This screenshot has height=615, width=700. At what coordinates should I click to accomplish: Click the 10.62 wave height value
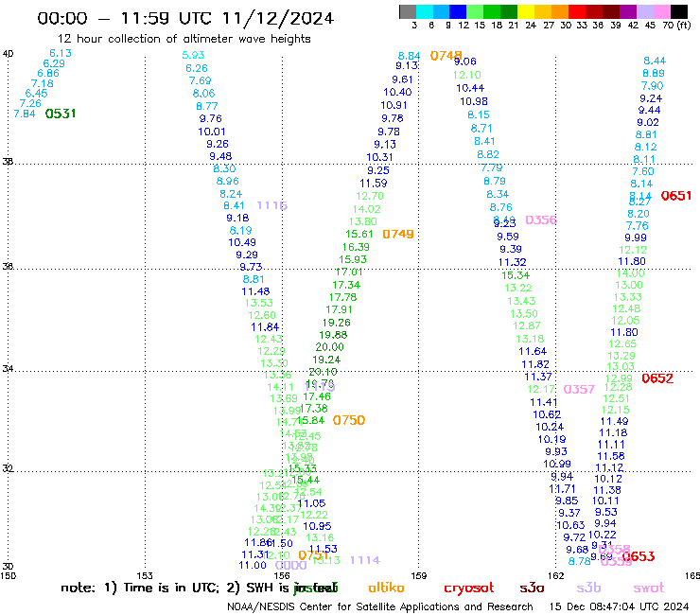point(547,415)
